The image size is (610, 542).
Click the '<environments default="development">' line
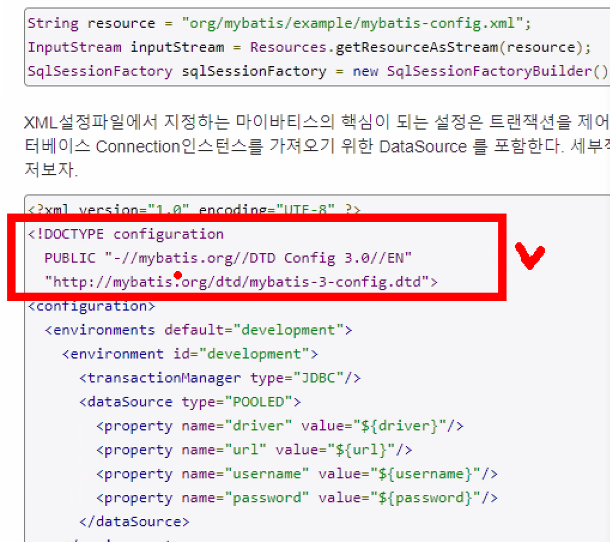[198, 330]
